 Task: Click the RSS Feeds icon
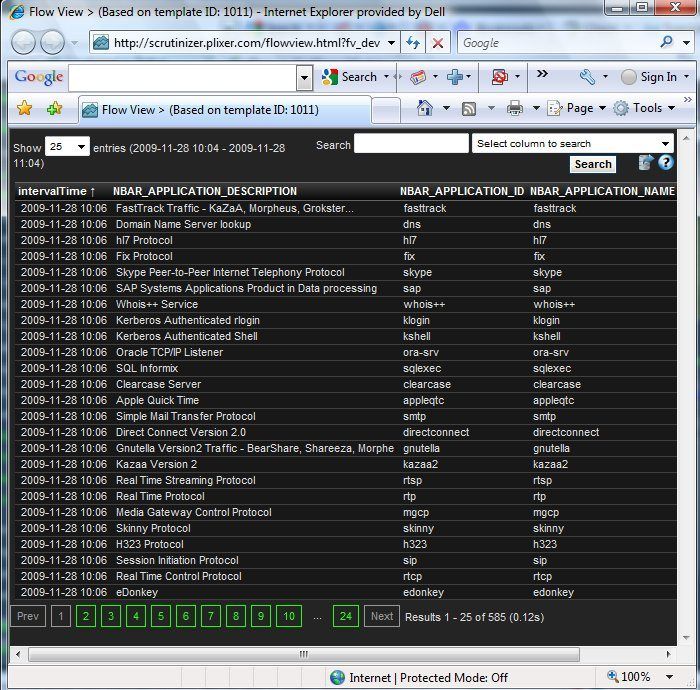pos(469,108)
